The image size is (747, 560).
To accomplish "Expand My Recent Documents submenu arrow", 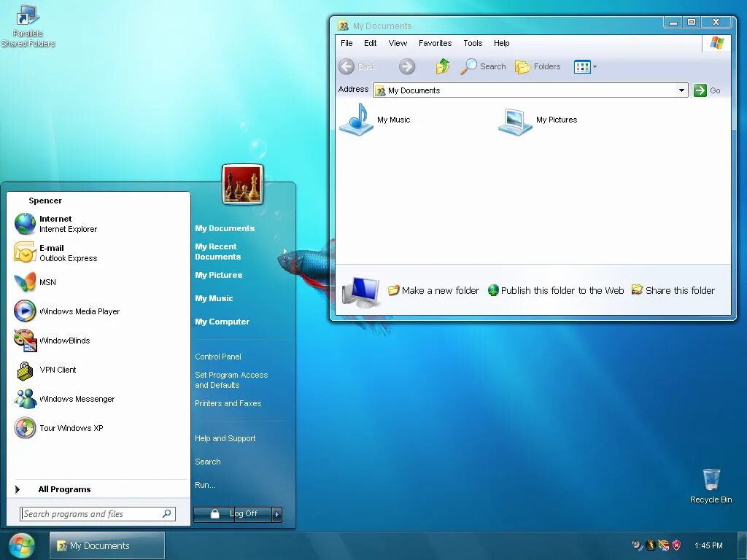I will [x=285, y=252].
